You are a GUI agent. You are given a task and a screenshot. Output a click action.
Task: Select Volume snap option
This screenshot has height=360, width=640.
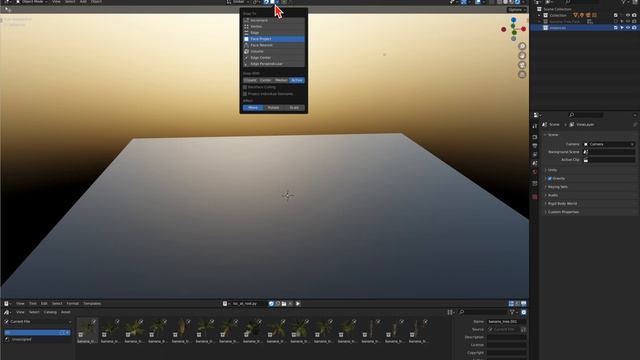tap(273, 51)
